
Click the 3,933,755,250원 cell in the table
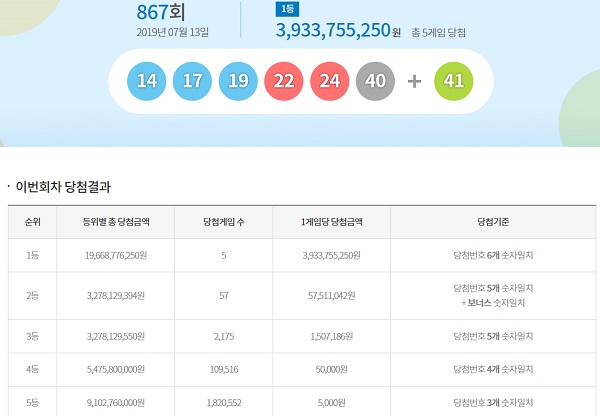click(x=332, y=255)
